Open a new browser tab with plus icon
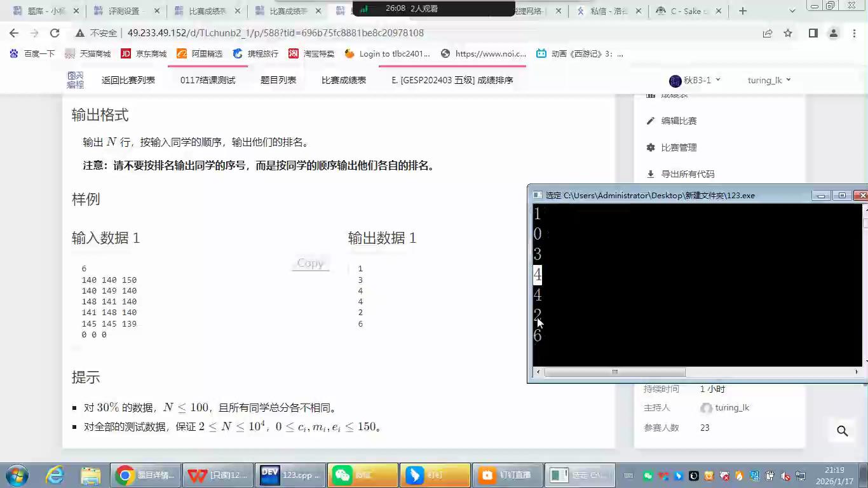Image resolution: width=868 pixels, height=488 pixels. pyautogui.click(x=743, y=11)
